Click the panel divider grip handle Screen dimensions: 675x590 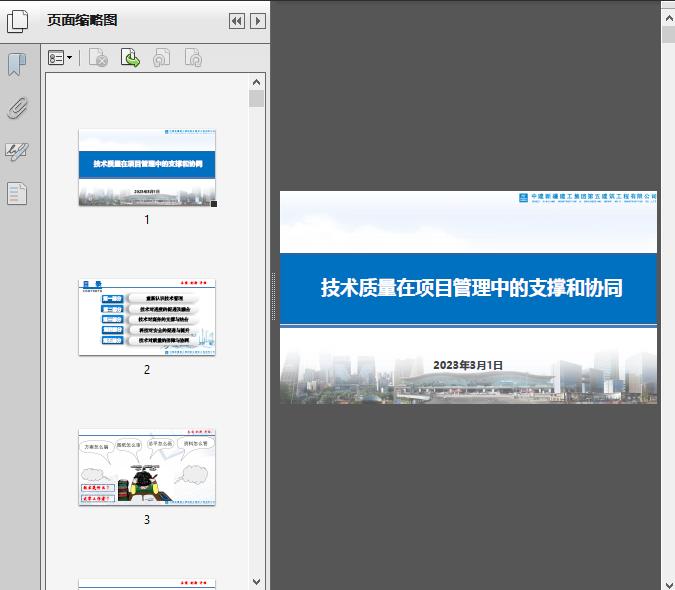[273, 297]
